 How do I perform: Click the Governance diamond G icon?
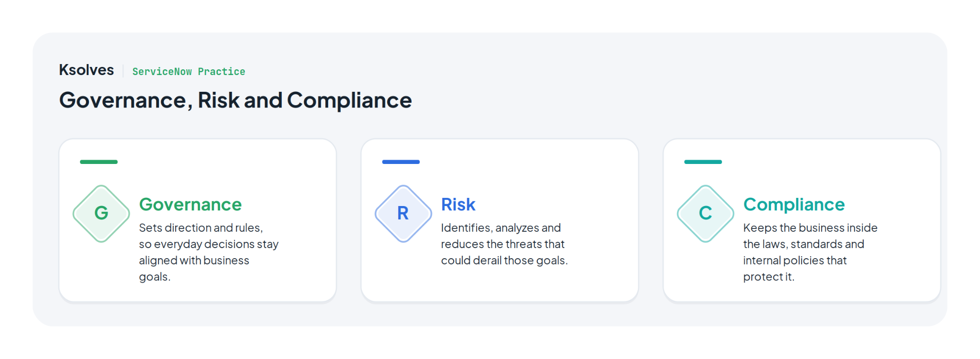(101, 214)
